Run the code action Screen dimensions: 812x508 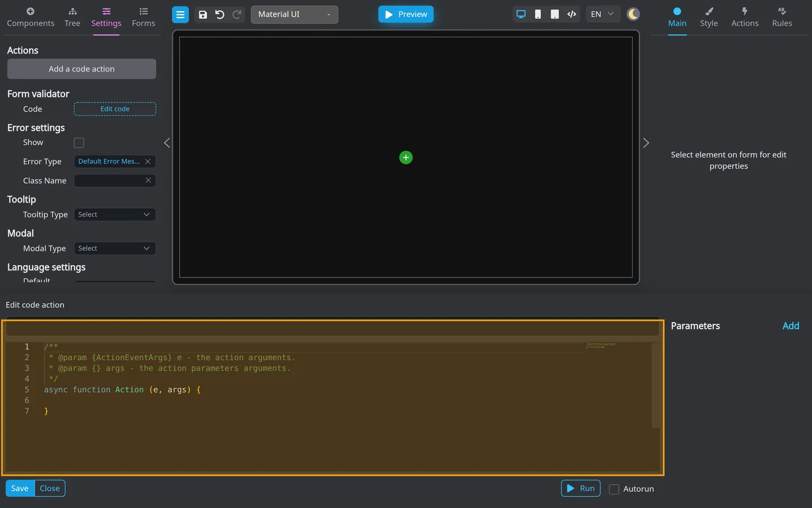coord(581,488)
